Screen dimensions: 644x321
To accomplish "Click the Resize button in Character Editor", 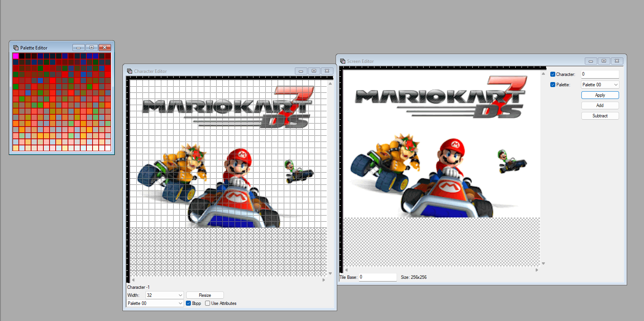I will click(x=205, y=295).
